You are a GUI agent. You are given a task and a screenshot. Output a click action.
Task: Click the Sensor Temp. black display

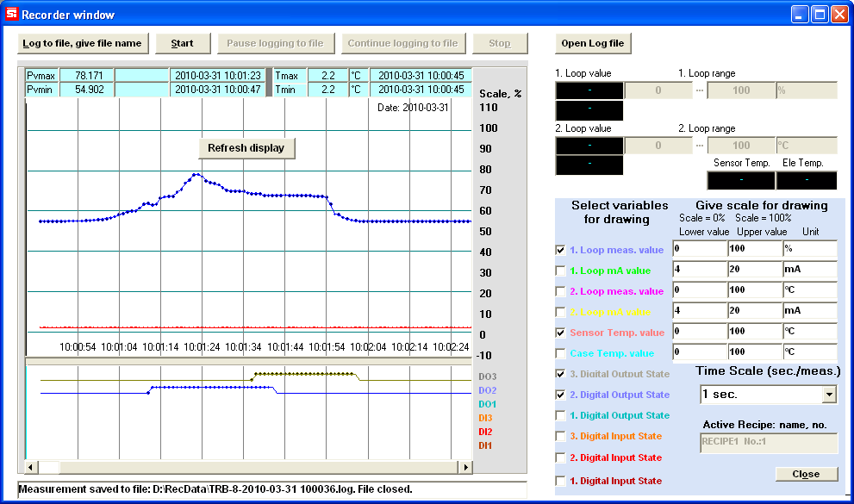tap(741, 180)
